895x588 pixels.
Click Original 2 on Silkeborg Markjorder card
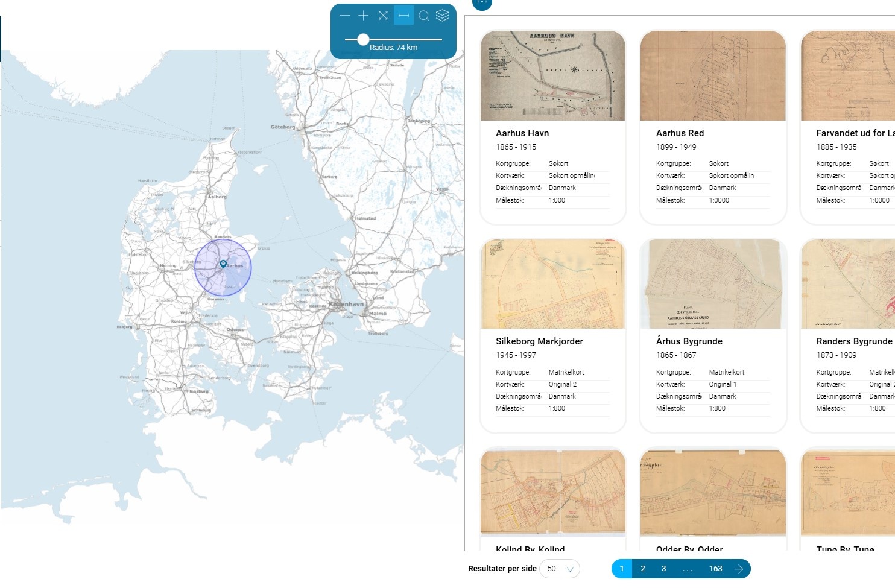[x=563, y=384]
